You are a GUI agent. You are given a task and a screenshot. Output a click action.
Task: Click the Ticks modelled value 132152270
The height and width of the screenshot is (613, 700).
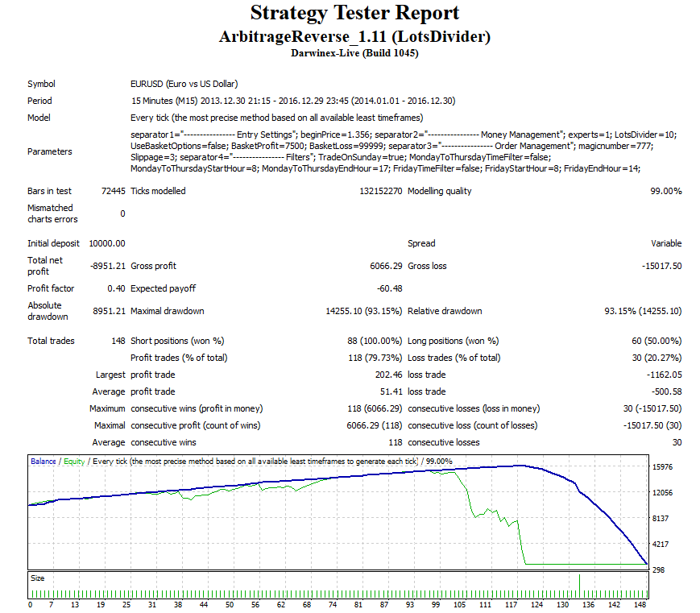click(380, 191)
